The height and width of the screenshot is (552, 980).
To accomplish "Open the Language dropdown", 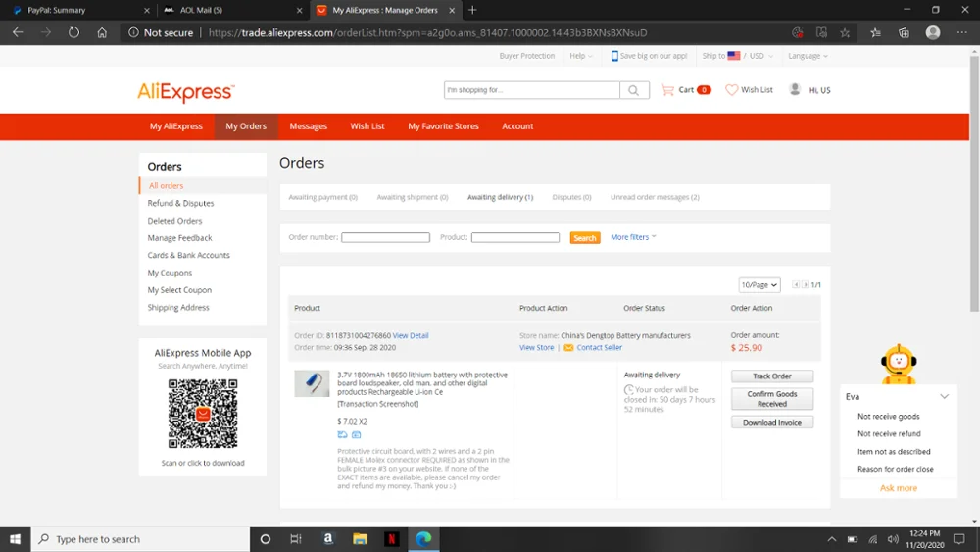I will (x=808, y=56).
